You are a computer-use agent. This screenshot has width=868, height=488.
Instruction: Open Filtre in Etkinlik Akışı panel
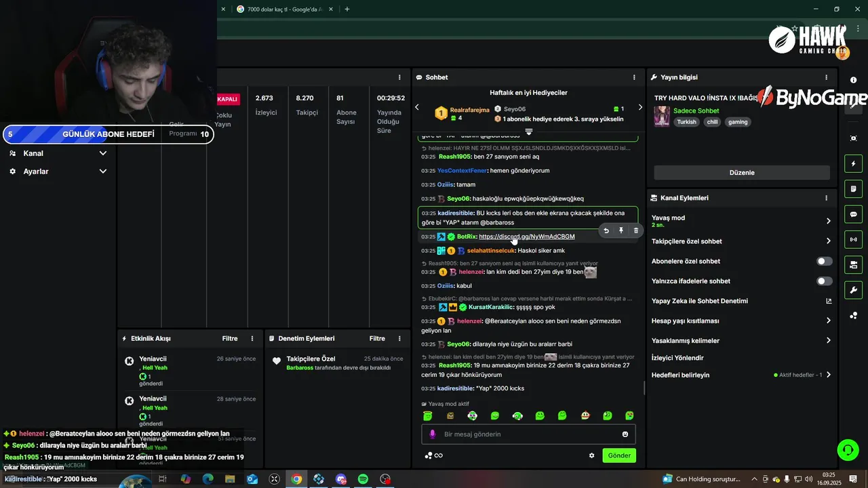230,338
